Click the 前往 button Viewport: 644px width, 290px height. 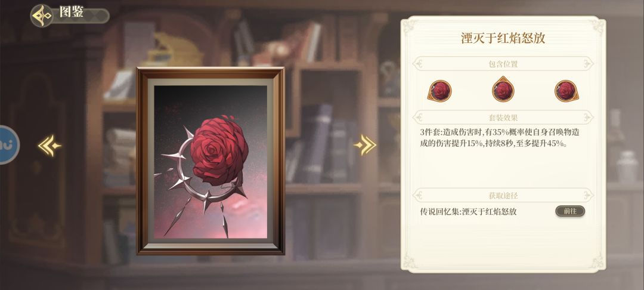point(570,211)
